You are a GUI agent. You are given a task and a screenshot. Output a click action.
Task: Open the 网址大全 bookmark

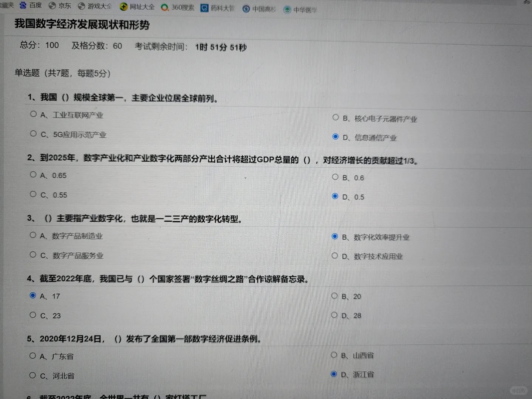coord(137,7)
